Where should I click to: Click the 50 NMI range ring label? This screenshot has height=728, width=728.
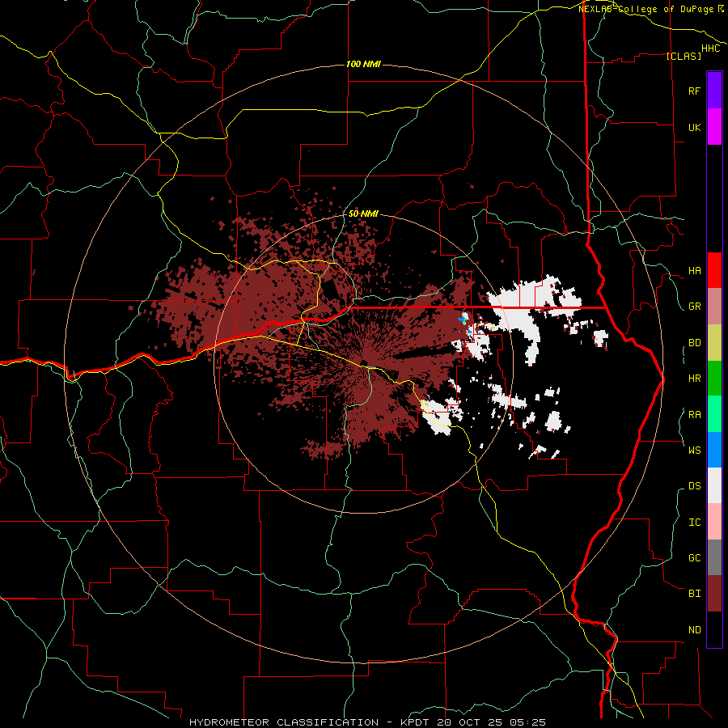coord(363,214)
